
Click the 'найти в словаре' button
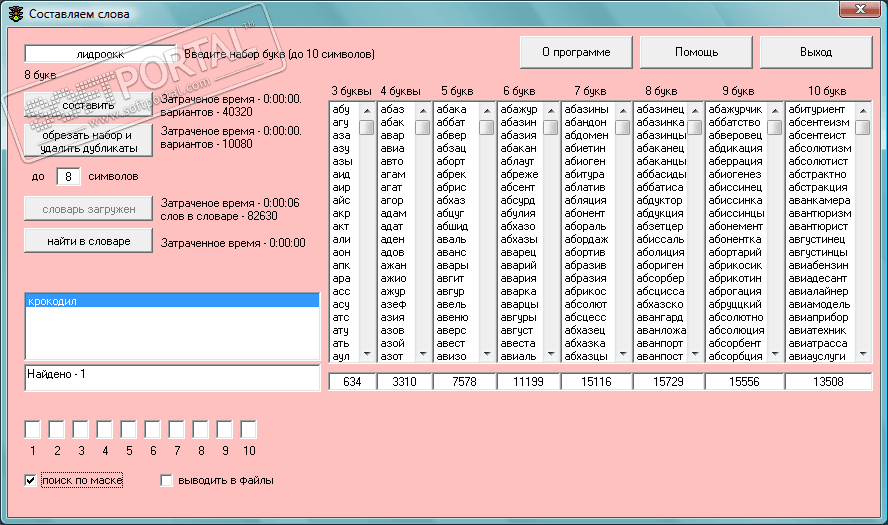click(88, 241)
